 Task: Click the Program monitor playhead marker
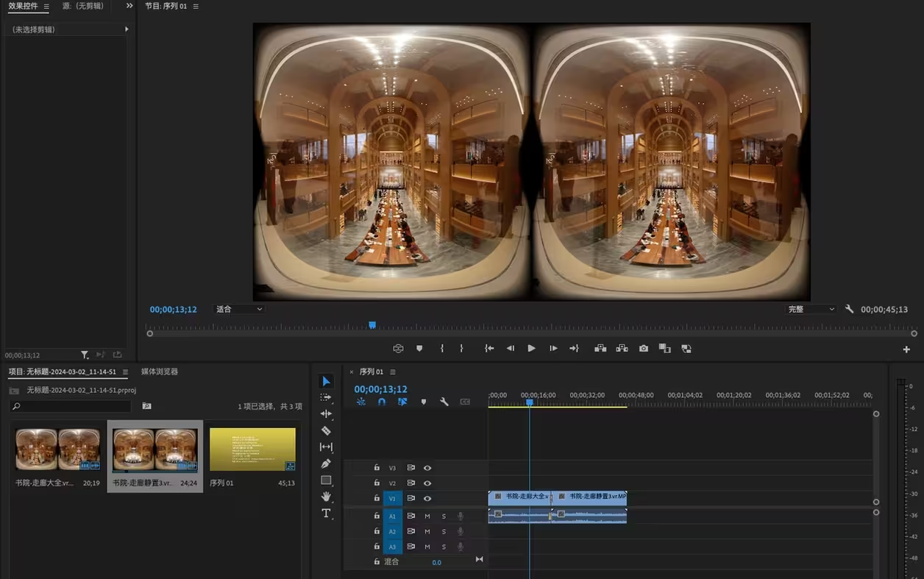click(372, 324)
